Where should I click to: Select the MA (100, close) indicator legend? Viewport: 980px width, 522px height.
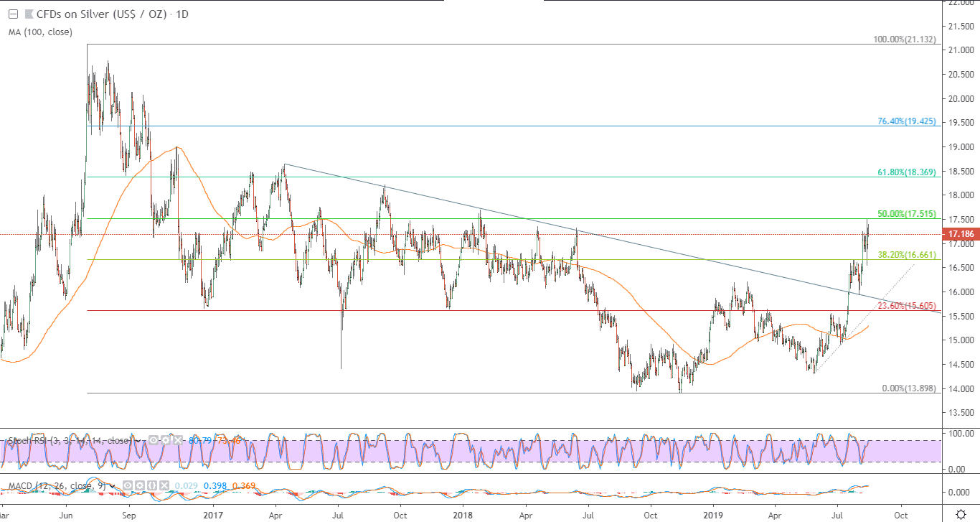tap(40, 32)
